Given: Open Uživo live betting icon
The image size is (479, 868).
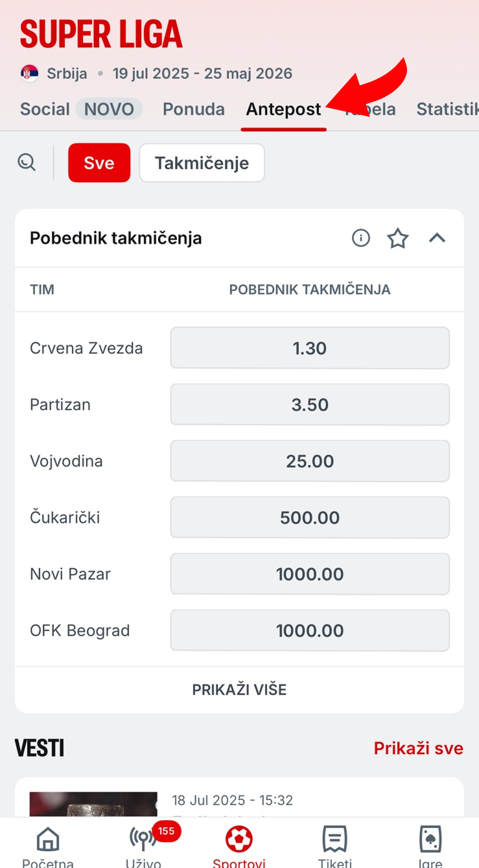Looking at the screenshot, I should coord(143,839).
